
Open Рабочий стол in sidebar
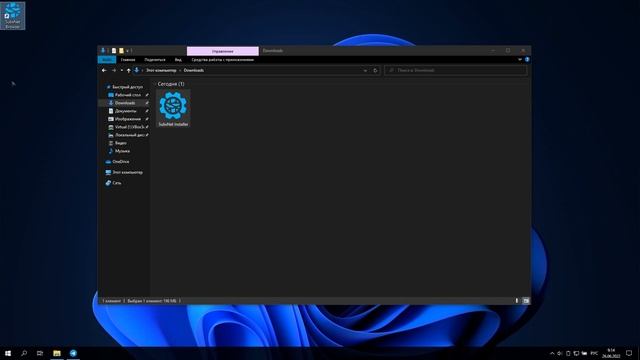point(127,95)
